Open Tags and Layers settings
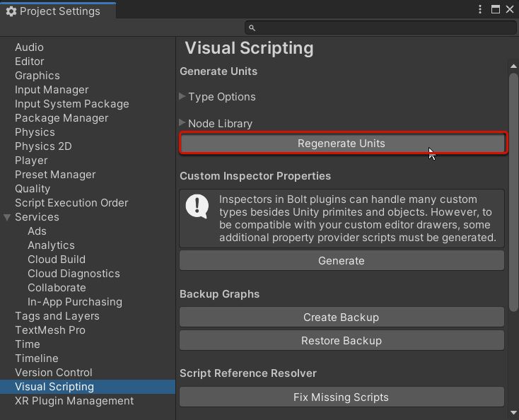The image size is (519, 420). tap(57, 316)
